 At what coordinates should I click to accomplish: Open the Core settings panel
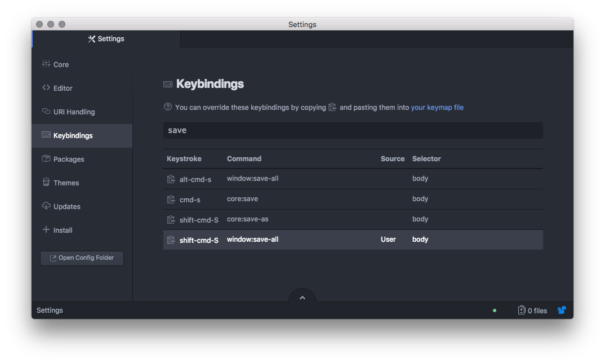(82, 64)
